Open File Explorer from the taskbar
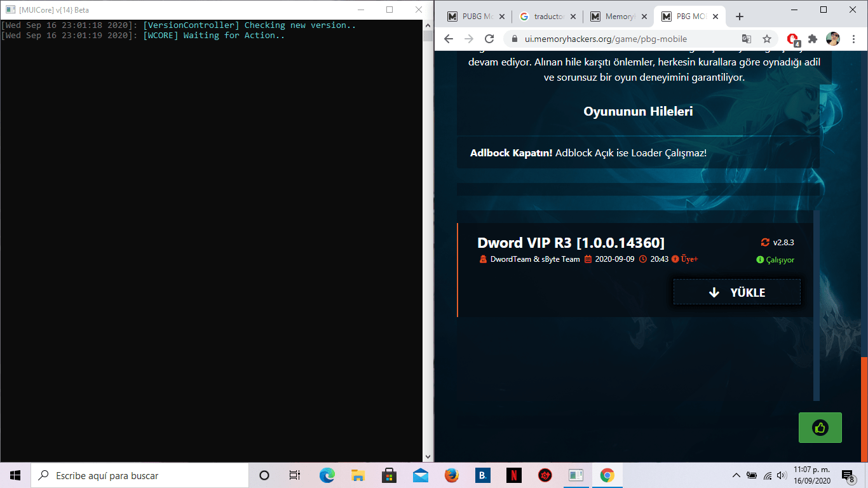Viewport: 868px width, 488px height. tap(358, 475)
